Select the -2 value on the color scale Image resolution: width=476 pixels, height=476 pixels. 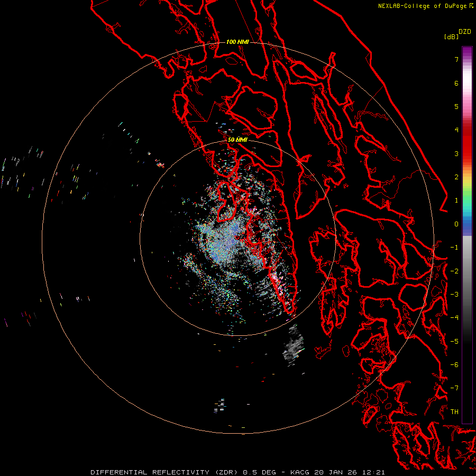tap(454, 271)
